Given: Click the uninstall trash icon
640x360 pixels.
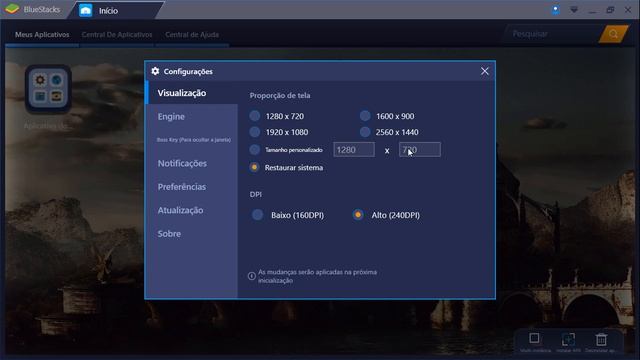Looking at the screenshot, I should (x=601, y=339).
